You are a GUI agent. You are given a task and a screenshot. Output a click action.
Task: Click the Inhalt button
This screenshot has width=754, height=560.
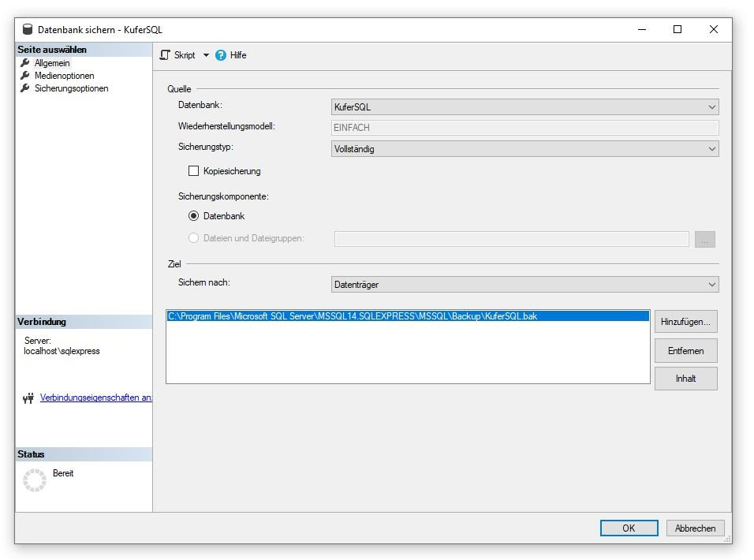685,379
